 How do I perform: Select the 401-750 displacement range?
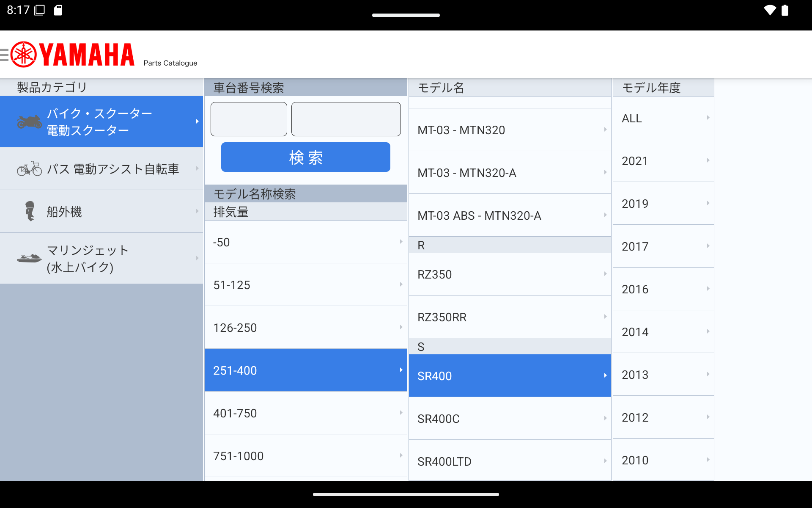click(305, 413)
